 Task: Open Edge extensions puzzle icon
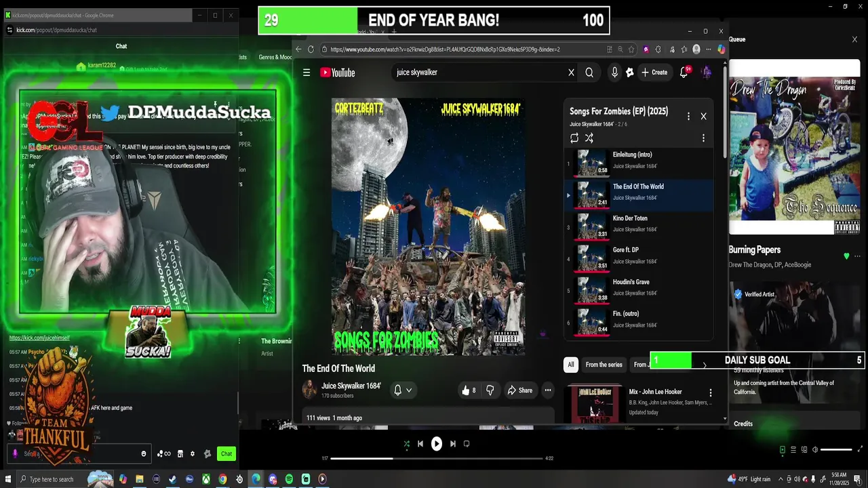pyautogui.click(x=658, y=49)
